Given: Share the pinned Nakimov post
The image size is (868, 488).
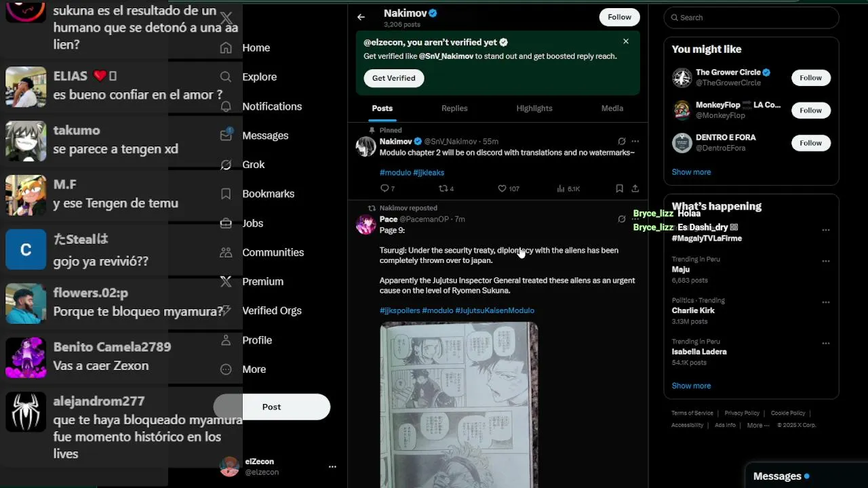Looking at the screenshot, I should pyautogui.click(x=635, y=188).
